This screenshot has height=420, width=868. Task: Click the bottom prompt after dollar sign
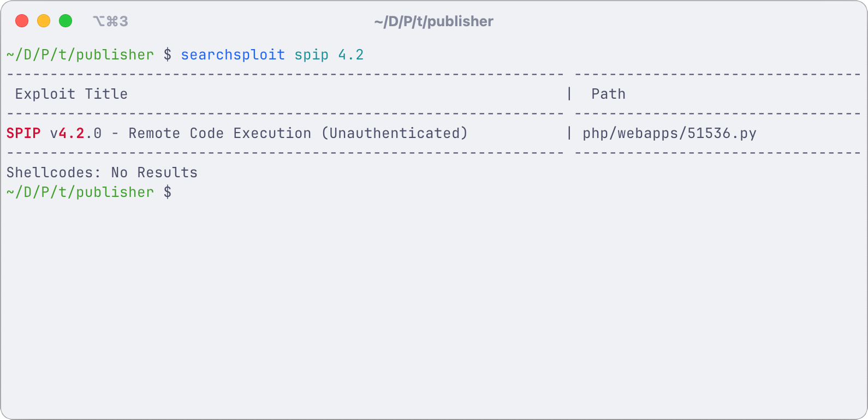pyautogui.click(x=180, y=192)
